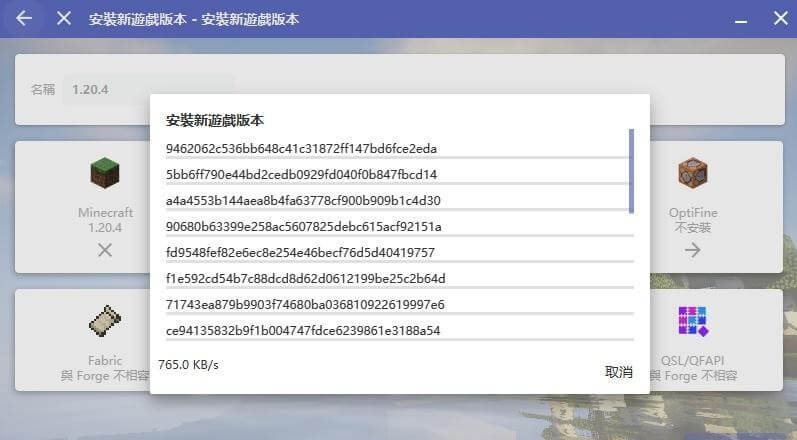Screen dimensions: 797x440
Task: Minimize the launcher window
Action: pyautogui.click(x=741, y=22)
